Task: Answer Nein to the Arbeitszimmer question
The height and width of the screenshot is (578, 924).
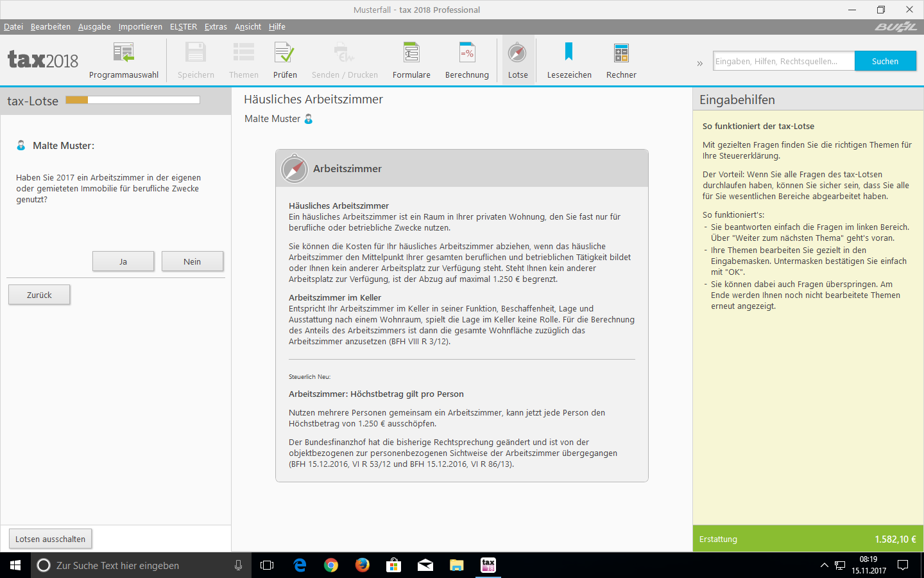Action: coord(193,261)
